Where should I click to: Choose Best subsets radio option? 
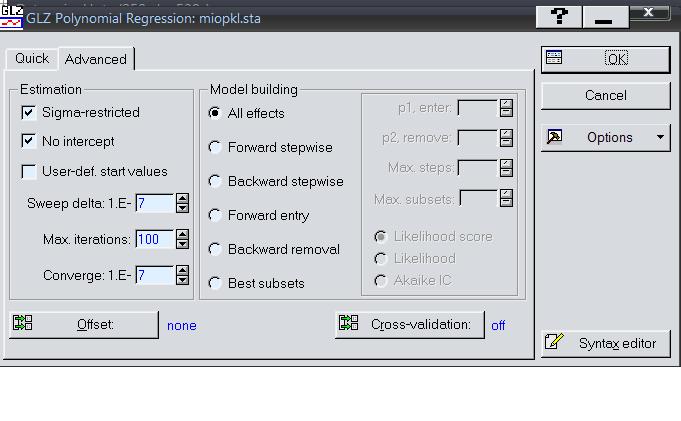(215, 283)
